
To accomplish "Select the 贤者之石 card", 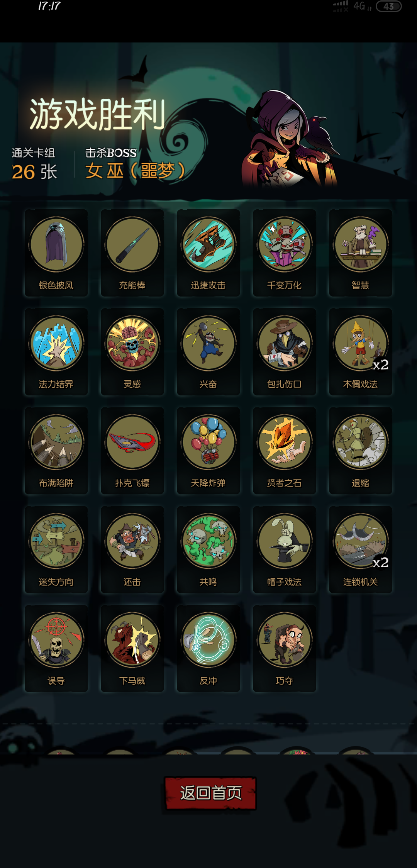I will pyautogui.click(x=285, y=451).
